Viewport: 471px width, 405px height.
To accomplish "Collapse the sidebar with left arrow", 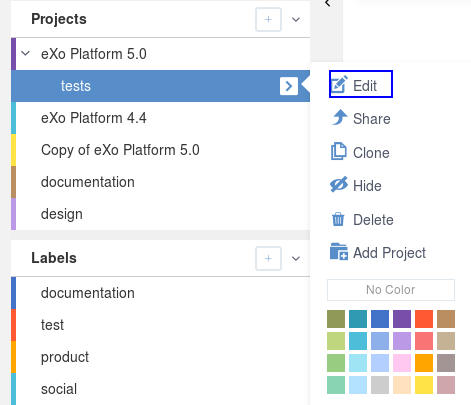I will (327, 3).
